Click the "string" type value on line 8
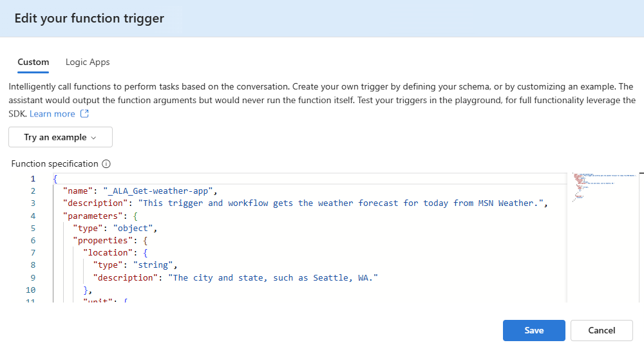The width and height of the screenshot is (644, 354). coord(153,265)
